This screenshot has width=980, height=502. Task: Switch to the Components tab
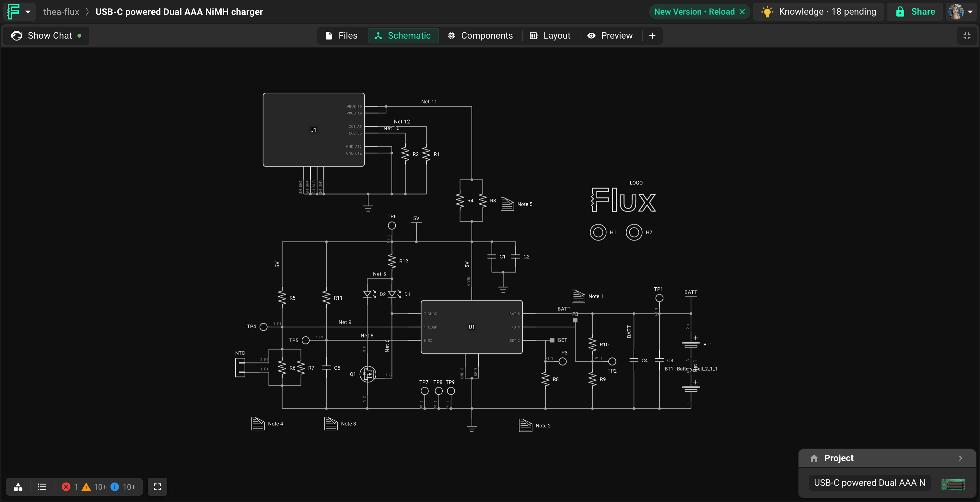(x=481, y=36)
